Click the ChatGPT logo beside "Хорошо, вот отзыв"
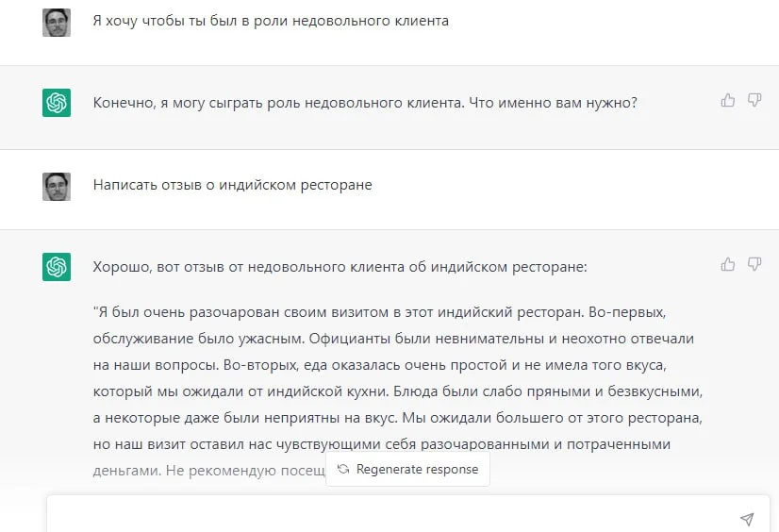Image resolution: width=779 pixels, height=532 pixels. click(57, 267)
